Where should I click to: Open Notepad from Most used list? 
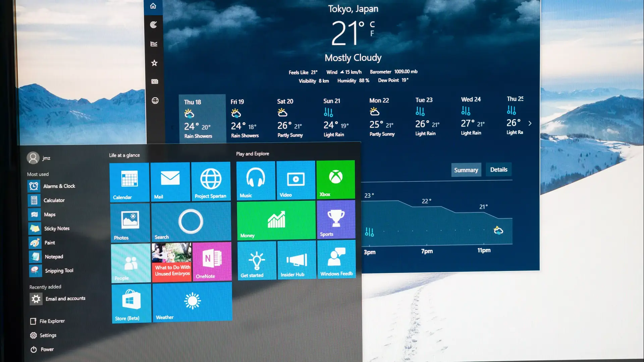46,257
